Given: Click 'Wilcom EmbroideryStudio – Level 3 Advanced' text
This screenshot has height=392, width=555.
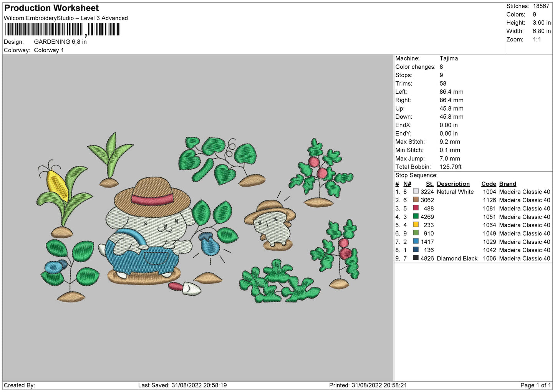Looking at the screenshot, I should [66, 18].
